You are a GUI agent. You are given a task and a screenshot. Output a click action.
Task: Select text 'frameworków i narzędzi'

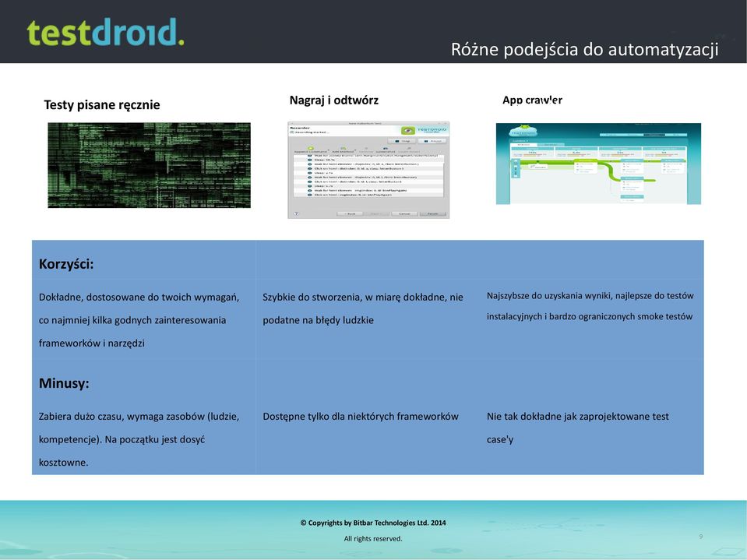(x=91, y=343)
